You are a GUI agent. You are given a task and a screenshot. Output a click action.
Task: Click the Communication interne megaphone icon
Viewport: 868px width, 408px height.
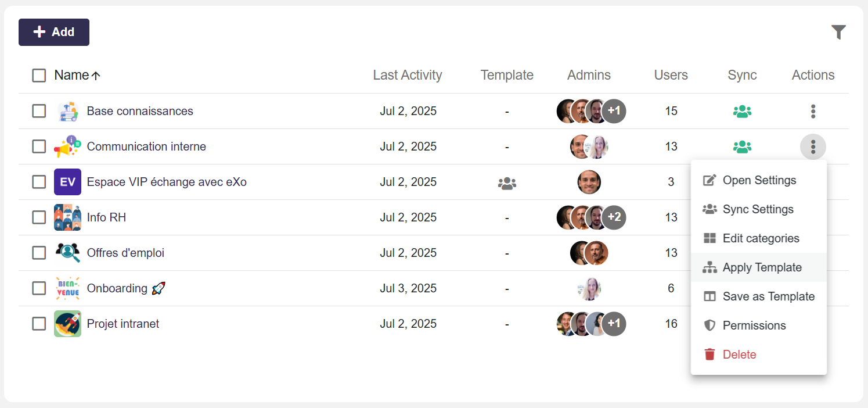(x=67, y=146)
